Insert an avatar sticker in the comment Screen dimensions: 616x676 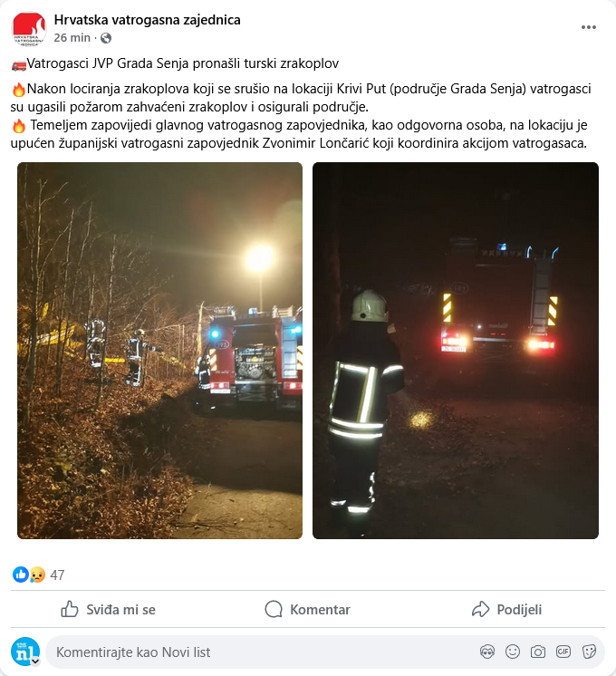pyautogui.click(x=487, y=652)
